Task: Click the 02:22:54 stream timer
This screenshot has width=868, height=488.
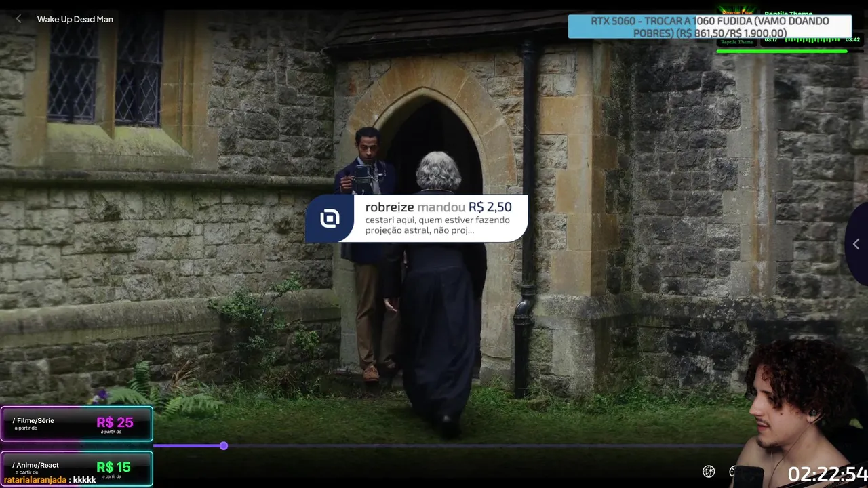Action: [x=827, y=474]
